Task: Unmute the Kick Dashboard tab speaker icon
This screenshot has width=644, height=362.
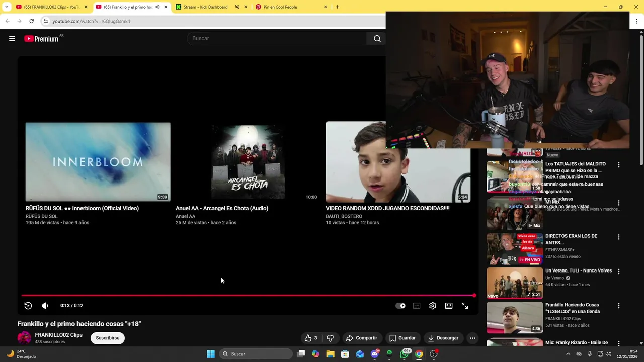Action: pos(237,7)
